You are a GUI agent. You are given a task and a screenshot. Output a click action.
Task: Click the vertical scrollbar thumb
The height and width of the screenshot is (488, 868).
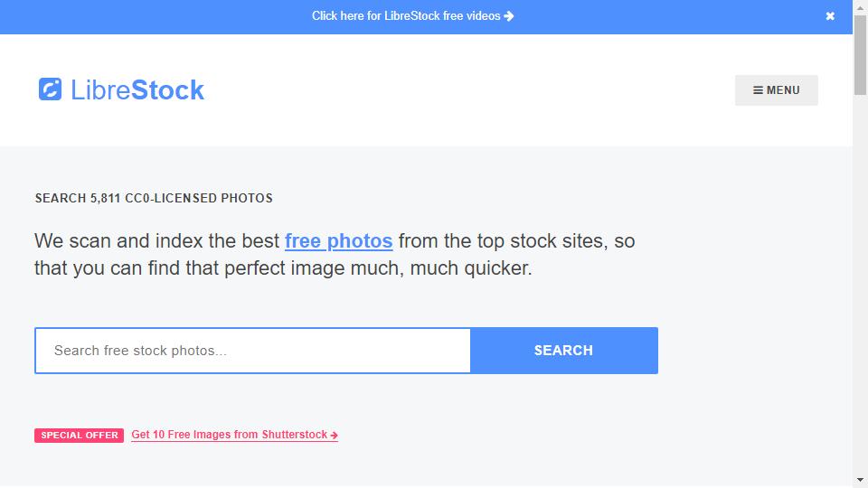click(860, 55)
